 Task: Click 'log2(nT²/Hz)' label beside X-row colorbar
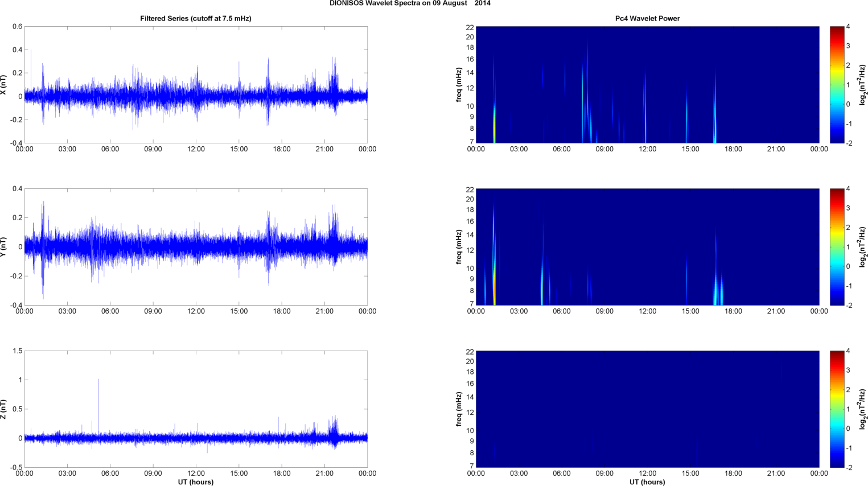tap(863, 85)
